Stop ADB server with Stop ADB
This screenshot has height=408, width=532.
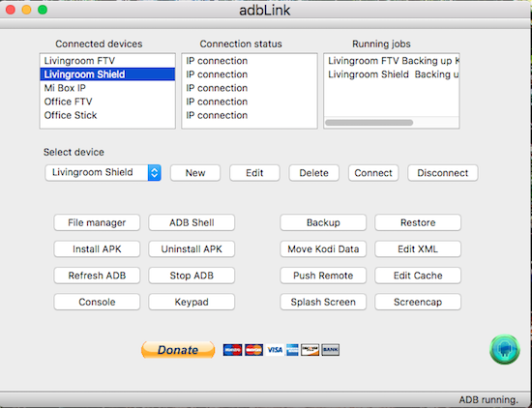(192, 276)
